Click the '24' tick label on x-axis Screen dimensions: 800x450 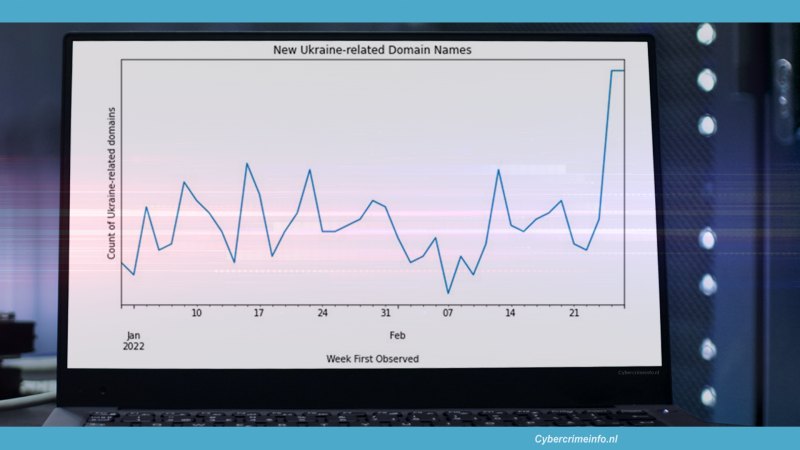point(322,313)
